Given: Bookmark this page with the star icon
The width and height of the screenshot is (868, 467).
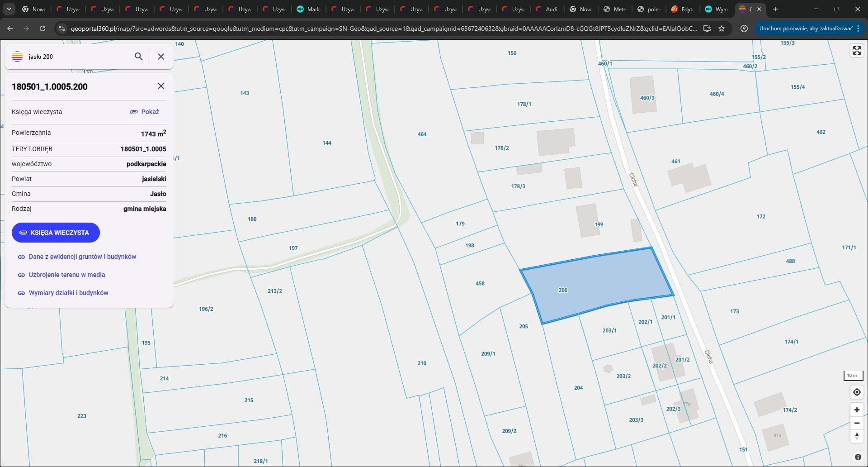Looking at the screenshot, I should [722, 29].
